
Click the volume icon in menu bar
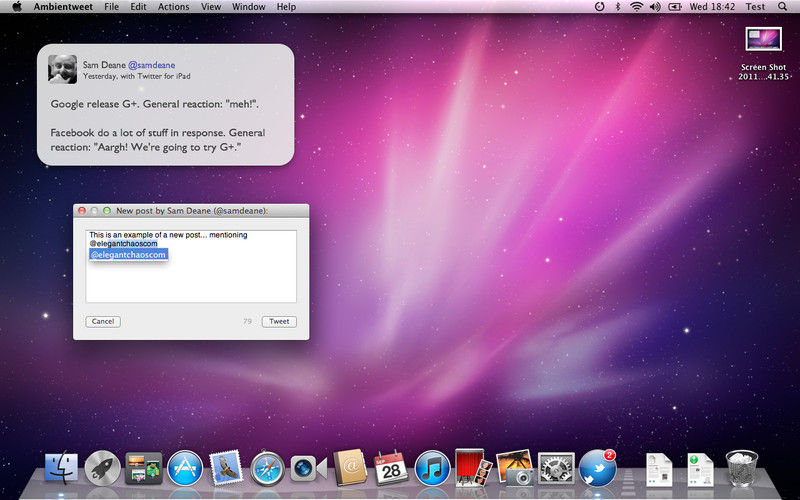click(655, 7)
